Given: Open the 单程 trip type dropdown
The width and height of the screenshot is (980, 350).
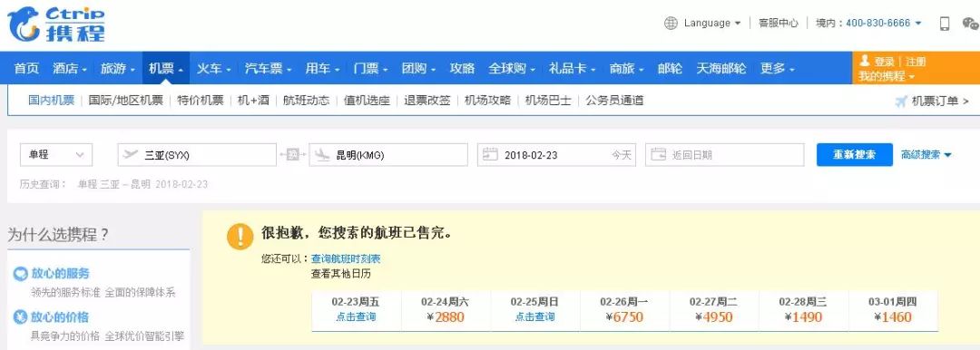Looking at the screenshot, I should [56, 155].
